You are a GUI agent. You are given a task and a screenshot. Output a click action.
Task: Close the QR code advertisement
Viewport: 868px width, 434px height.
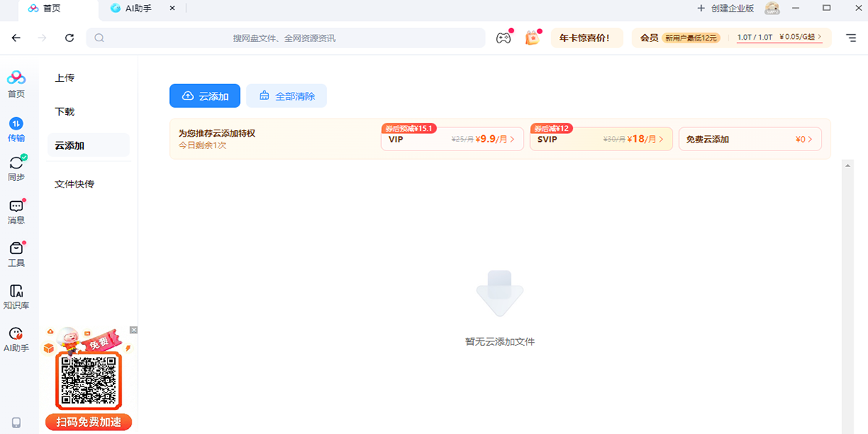[133, 330]
